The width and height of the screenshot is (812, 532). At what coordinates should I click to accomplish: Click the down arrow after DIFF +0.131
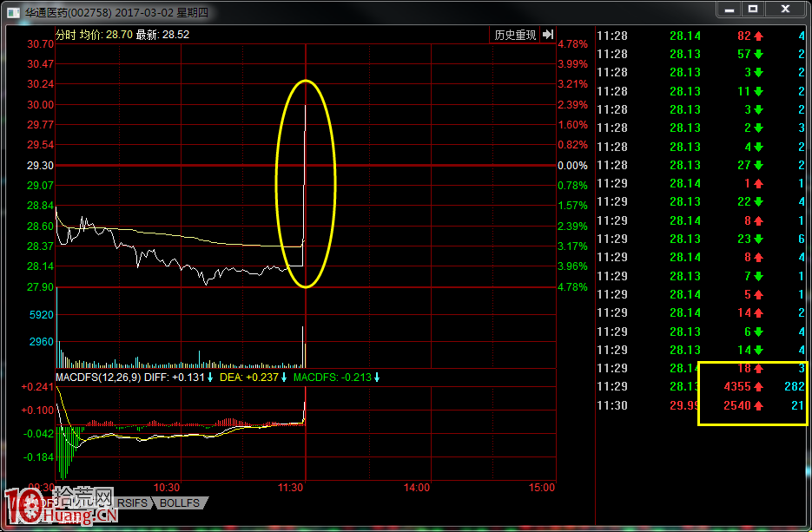pos(210,378)
